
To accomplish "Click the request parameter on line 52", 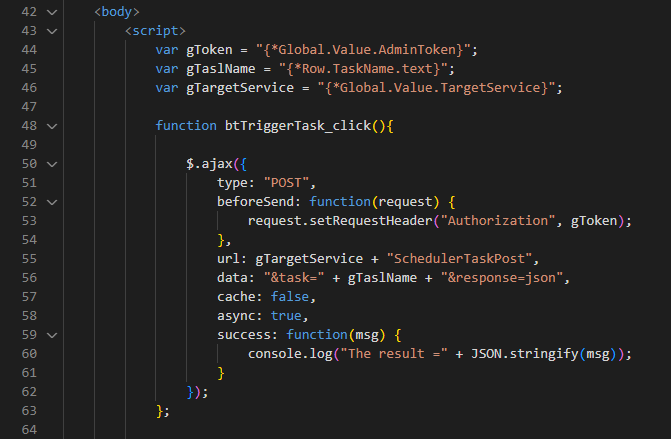I will (x=406, y=202).
